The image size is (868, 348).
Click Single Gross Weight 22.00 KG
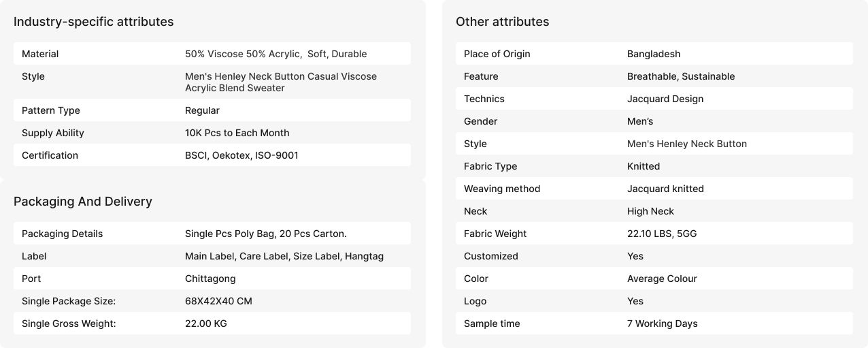[x=206, y=323]
